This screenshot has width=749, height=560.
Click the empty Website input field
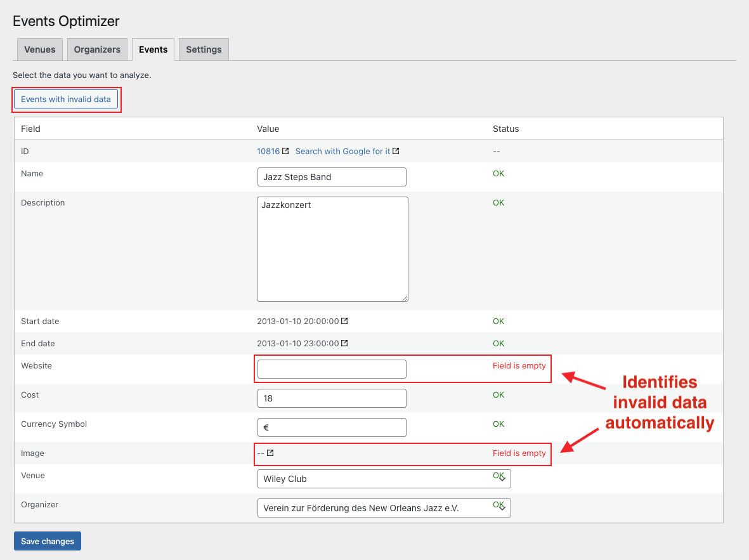click(331, 368)
